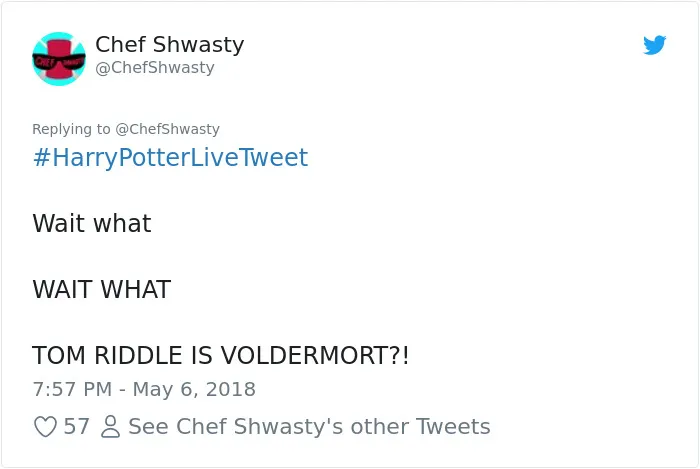Open the #HarryPotterLiveTweet hashtag

pos(170,158)
